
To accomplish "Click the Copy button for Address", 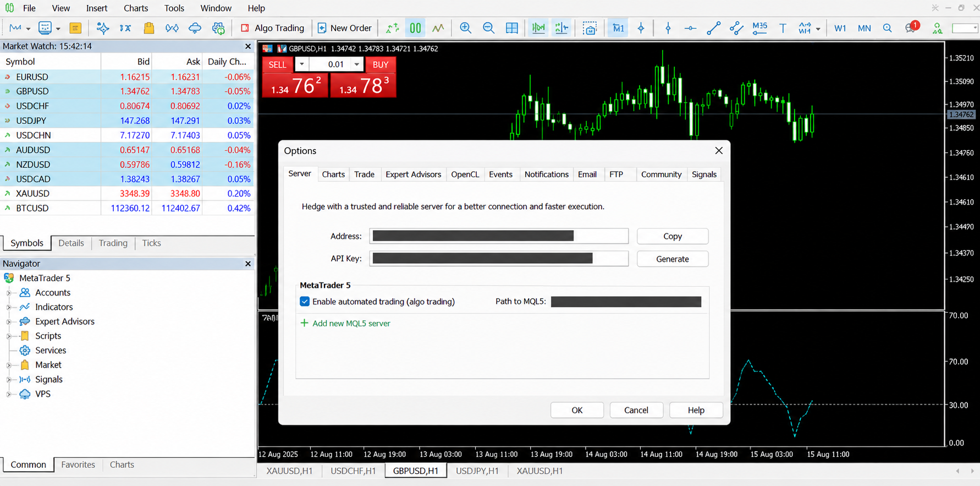I will [x=673, y=236].
